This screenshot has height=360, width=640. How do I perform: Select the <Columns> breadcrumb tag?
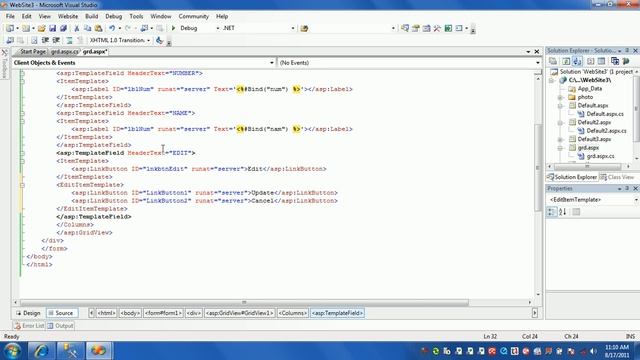293,313
